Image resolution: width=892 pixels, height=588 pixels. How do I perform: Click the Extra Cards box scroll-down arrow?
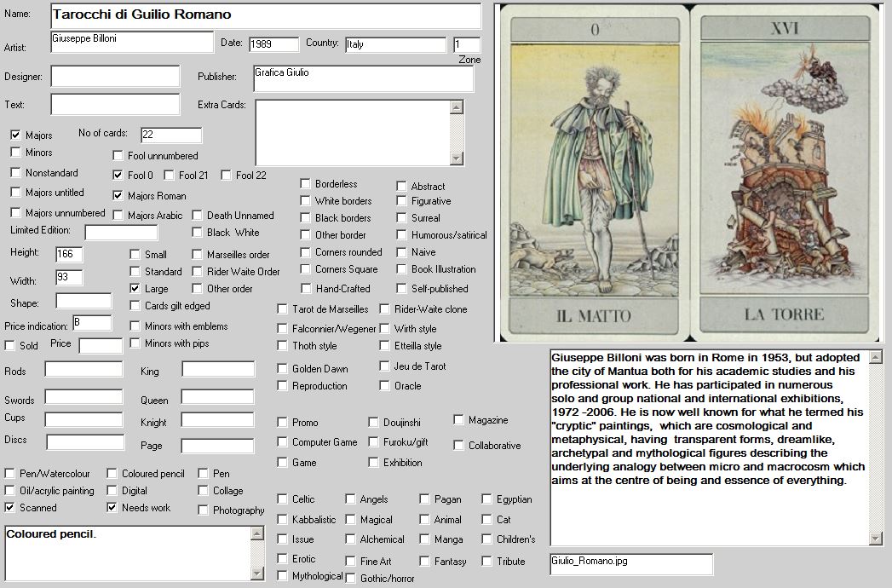coord(458,158)
